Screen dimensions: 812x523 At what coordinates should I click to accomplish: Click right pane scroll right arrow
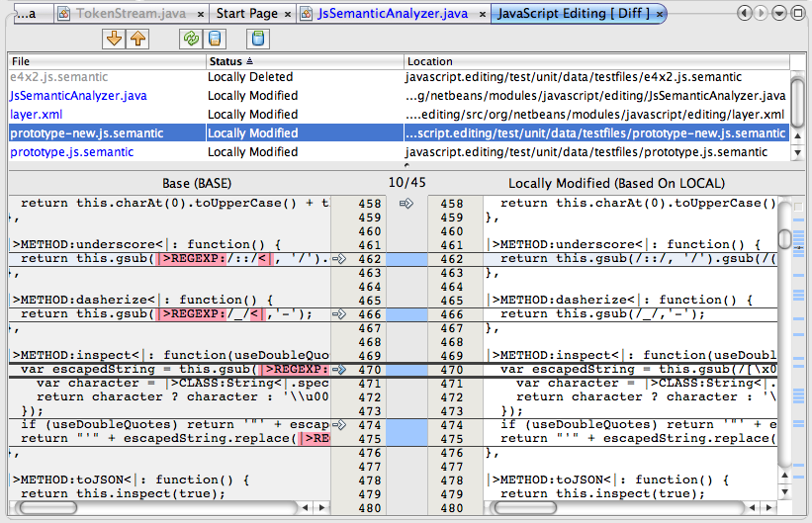click(768, 508)
